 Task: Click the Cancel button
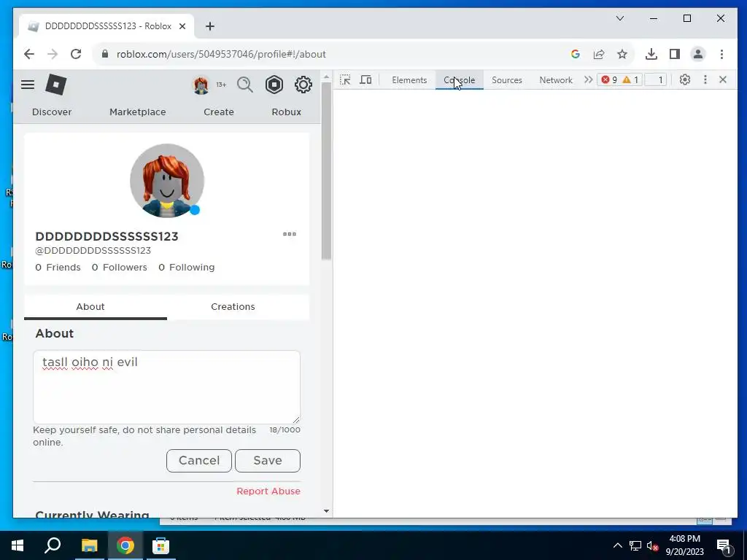199,461
